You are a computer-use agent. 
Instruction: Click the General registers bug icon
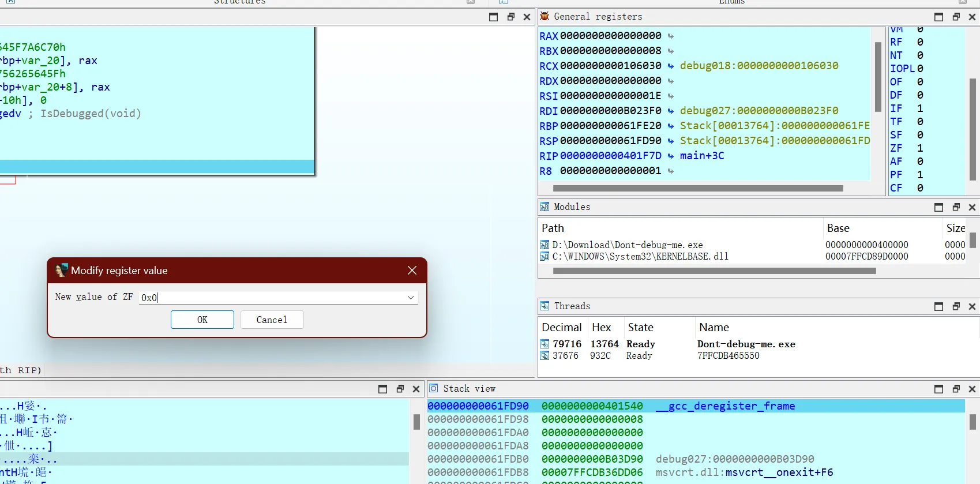(x=545, y=16)
